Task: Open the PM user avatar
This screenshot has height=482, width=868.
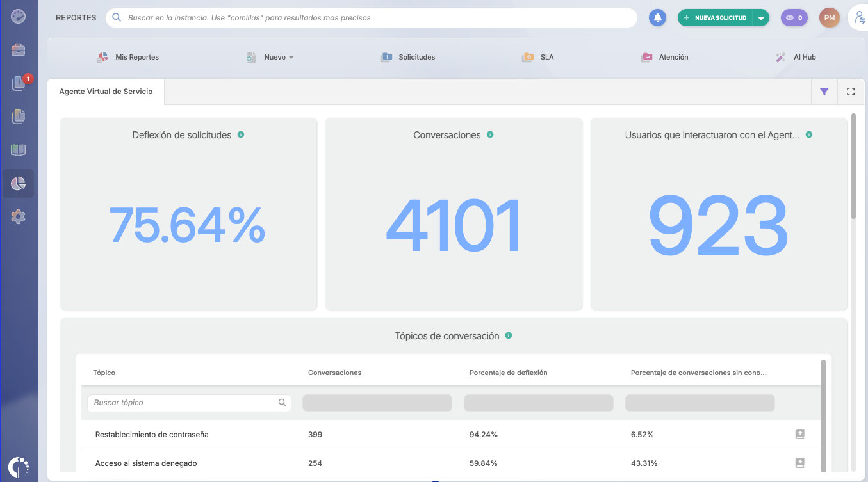Action: click(830, 18)
